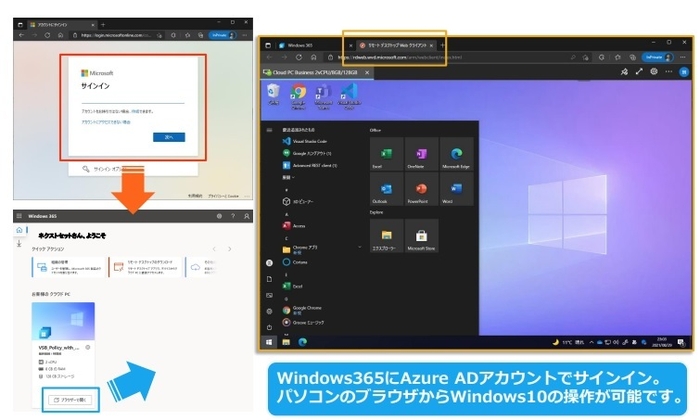Toggle full screen in remote client toolbar
This screenshot has width=700, height=420.
(639, 71)
